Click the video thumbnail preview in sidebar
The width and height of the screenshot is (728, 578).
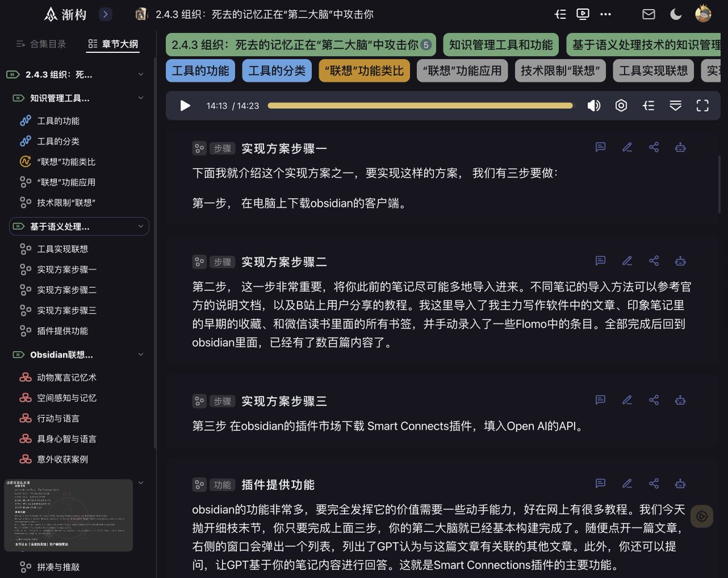(x=68, y=515)
